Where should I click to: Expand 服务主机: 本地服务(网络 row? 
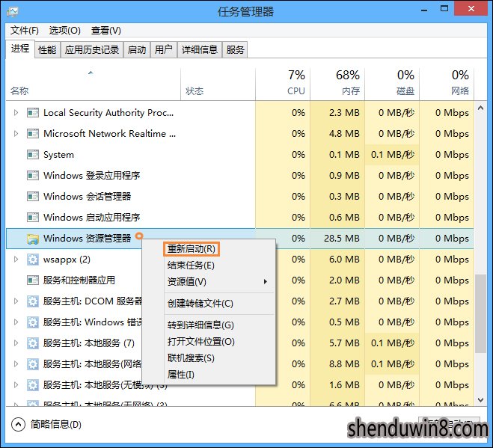pos(16,364)
